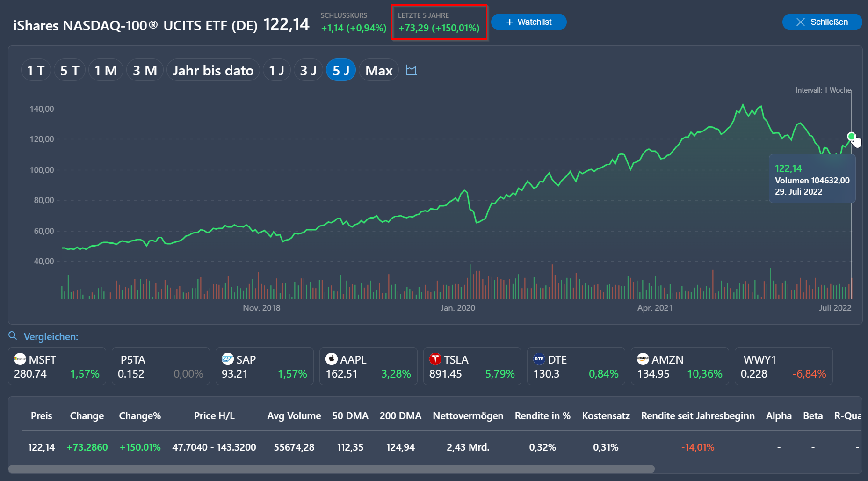Choose the Jahr bis dato range
Viewport: 868px width, 481px height.
tap(213, 70)
